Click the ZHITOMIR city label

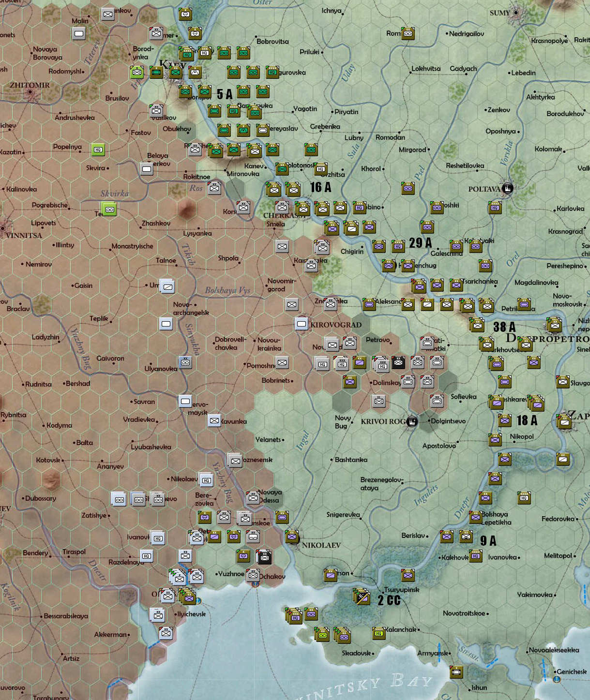click(30, 85)
